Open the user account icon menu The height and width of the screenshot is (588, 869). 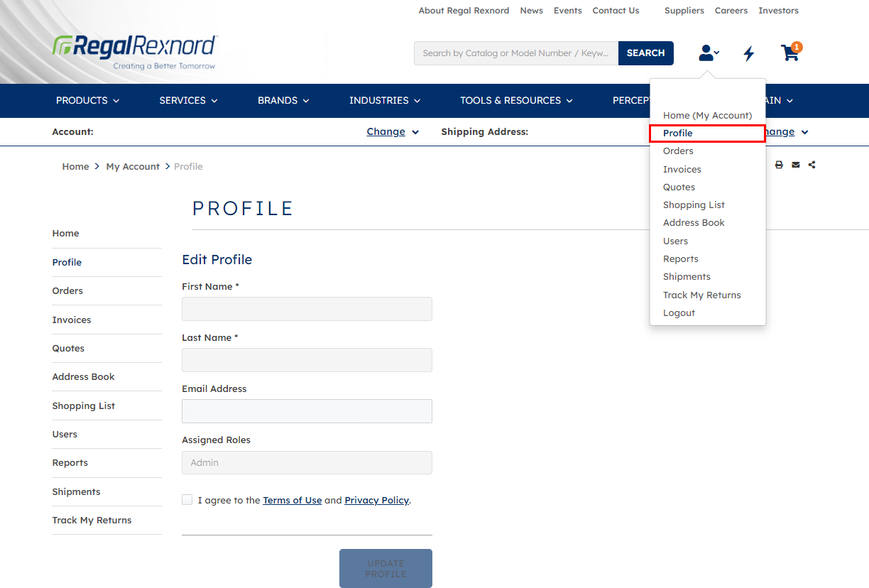click(709, 53)
